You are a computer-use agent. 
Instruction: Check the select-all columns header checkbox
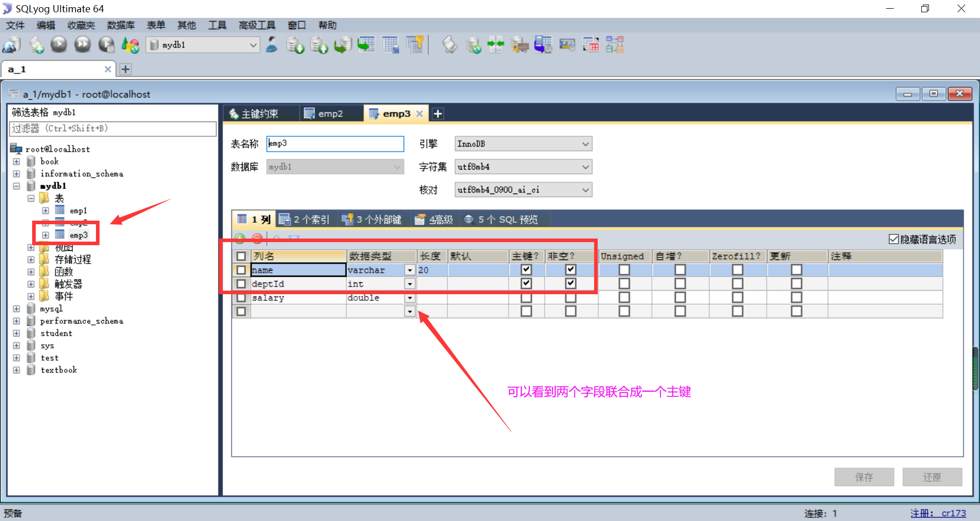241,256
